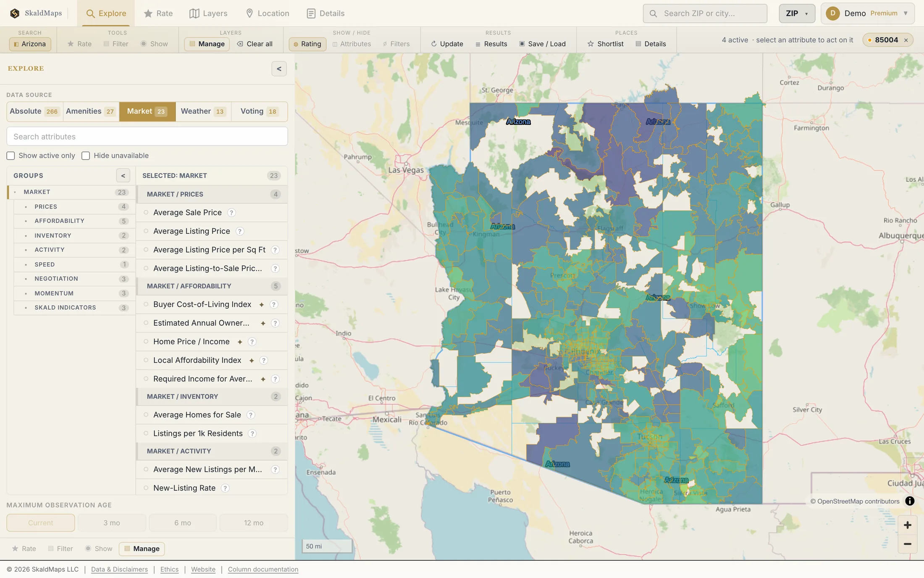Open the ZIP geography dropdown

coord(797,13)
